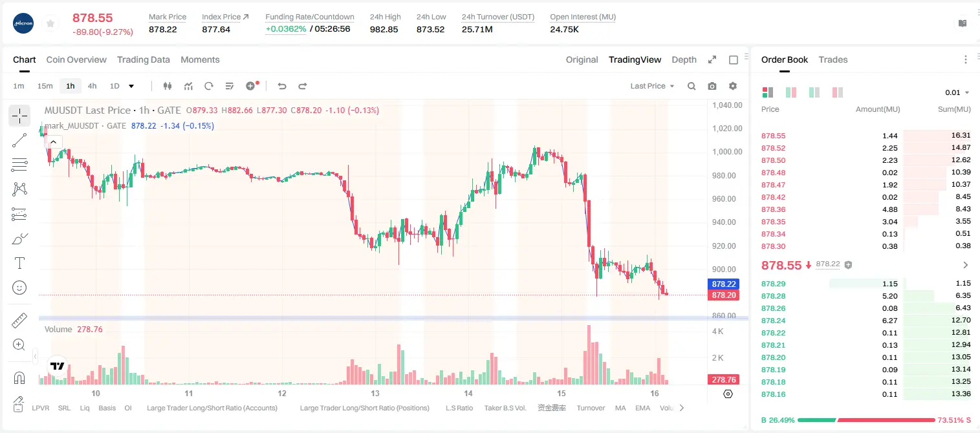Switch to the Trades tab

[833, 59]
